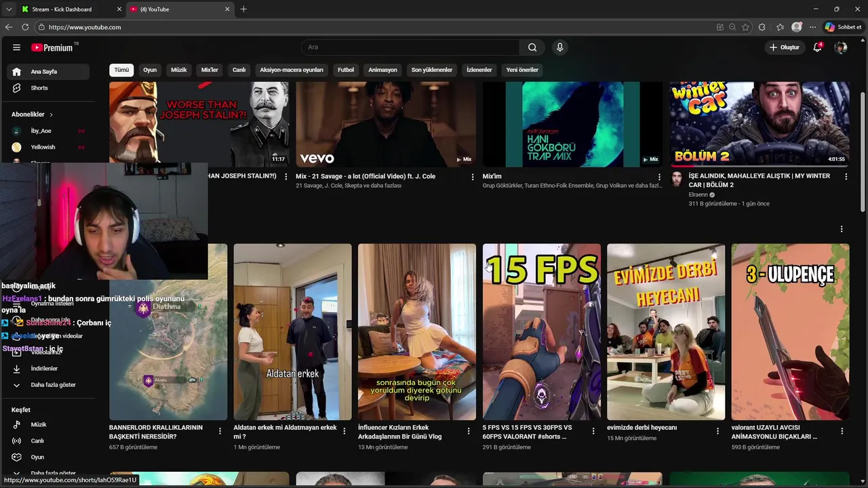
Task: Click the Oluştur create button
Action: [x=785, y=47]
